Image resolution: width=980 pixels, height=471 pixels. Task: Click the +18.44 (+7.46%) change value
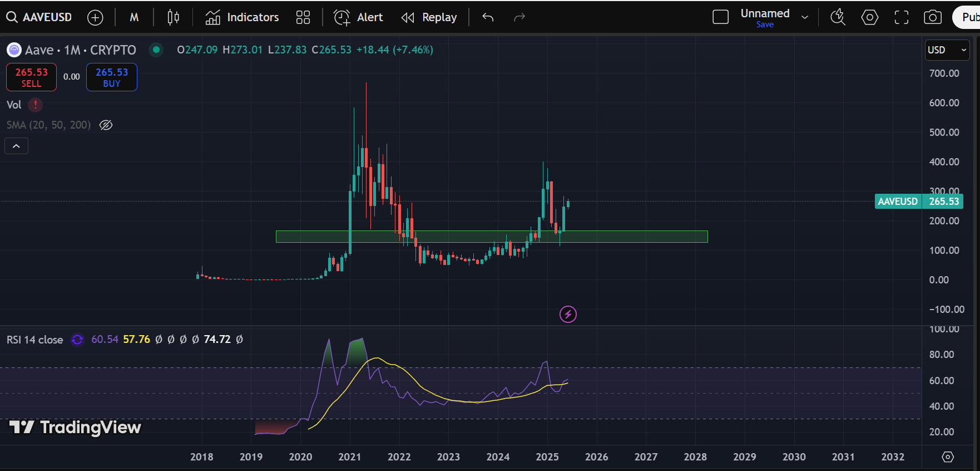click(394, 50)
